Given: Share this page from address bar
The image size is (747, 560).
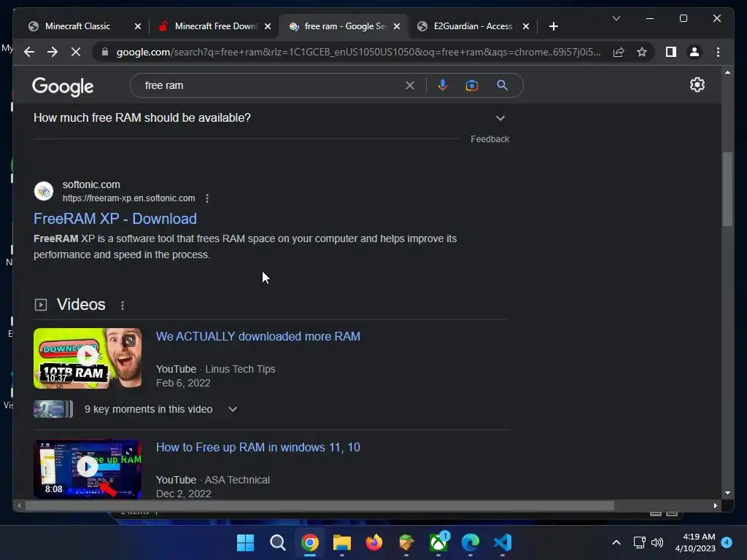Looking at the screenshot, I should [619, 52].
